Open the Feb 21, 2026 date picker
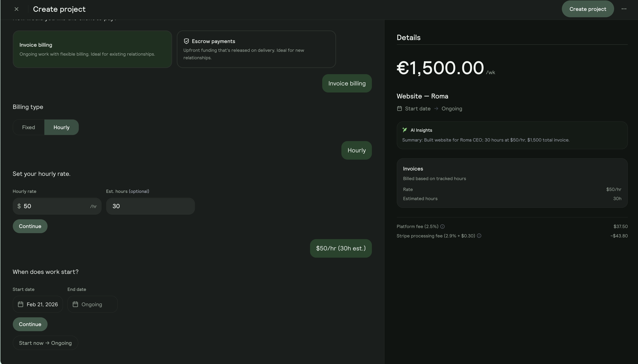The height and width of the screenshot is (364, 638). (38, 304)
